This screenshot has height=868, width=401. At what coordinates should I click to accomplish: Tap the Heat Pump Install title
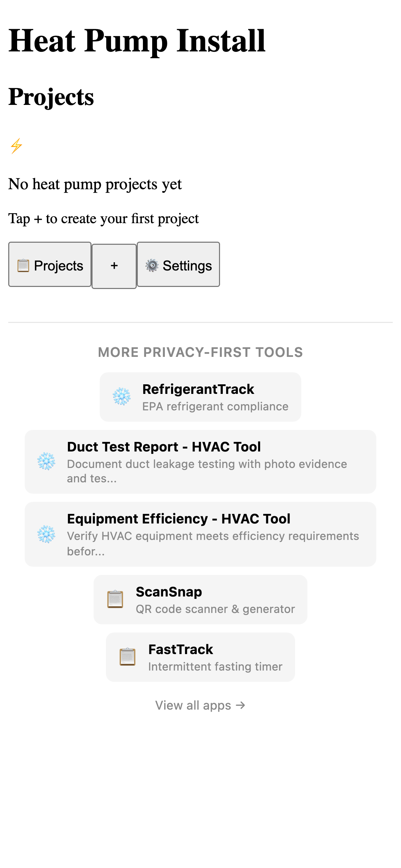[137, 41]
